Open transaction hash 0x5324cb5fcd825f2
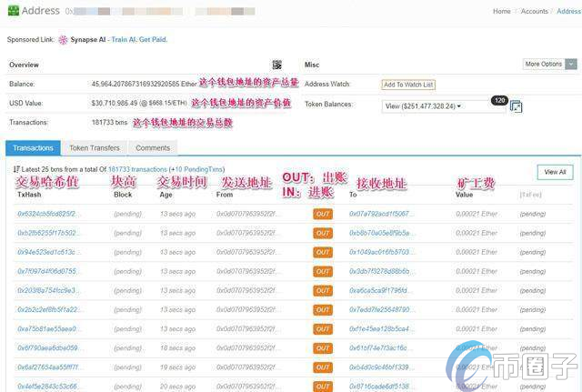This screenshot has width=582, height=392. click(49, 214)
